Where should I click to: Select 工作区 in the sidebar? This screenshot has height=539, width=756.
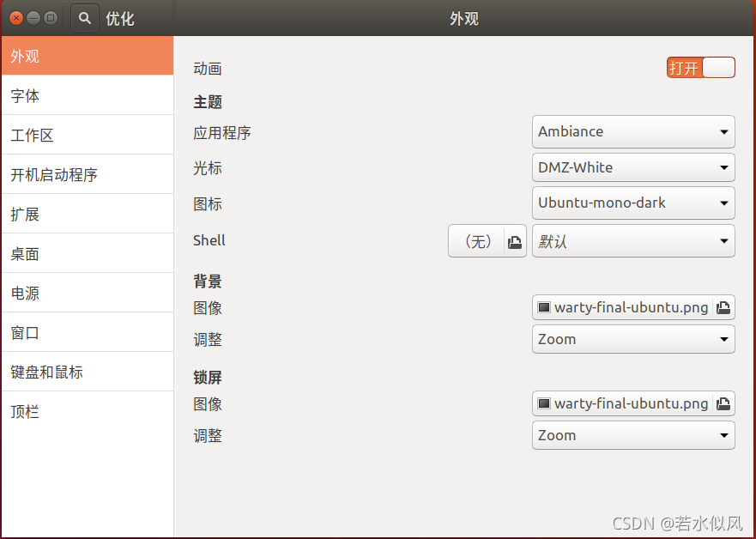click(88, 135)
